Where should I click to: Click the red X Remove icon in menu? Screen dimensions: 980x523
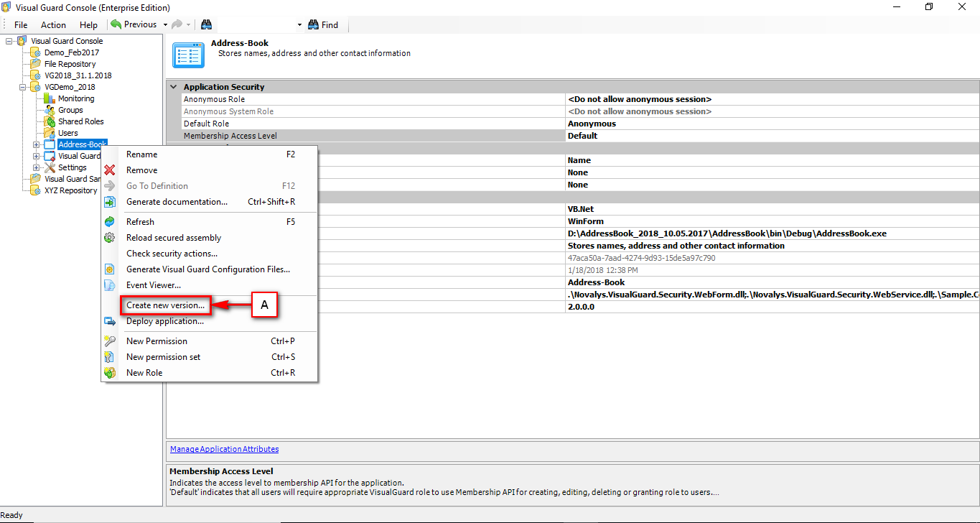[x=110, y=170]
